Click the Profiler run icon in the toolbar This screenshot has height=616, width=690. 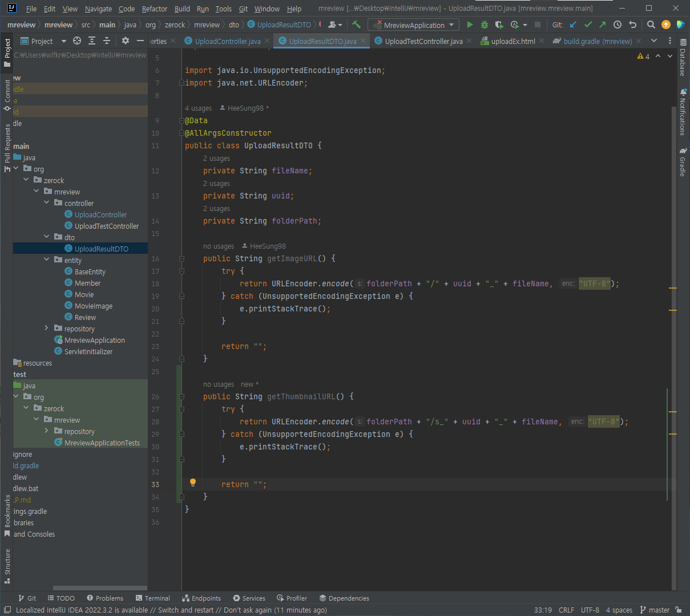(x=515, y=25)
